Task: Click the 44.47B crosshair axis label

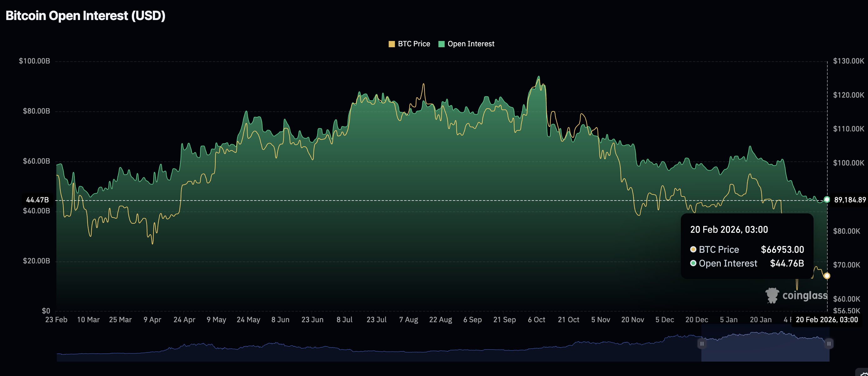Action: click(38, 200)
